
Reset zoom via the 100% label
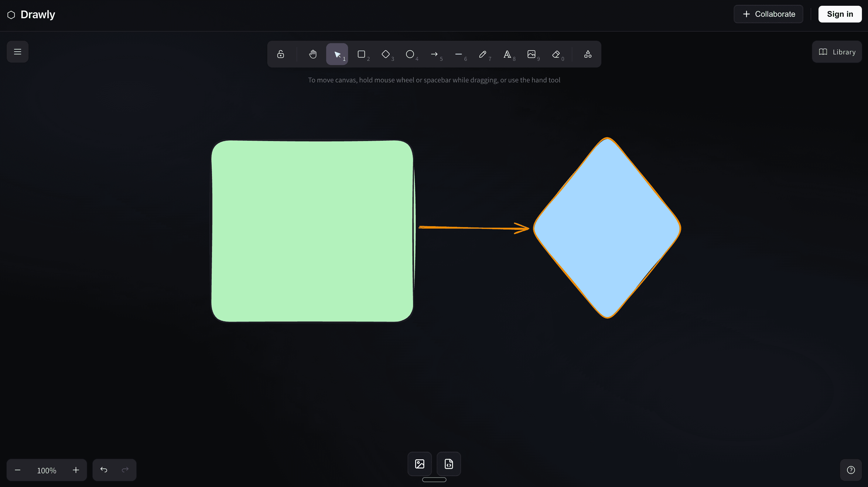pyautogui.click(x=46, y=470)
